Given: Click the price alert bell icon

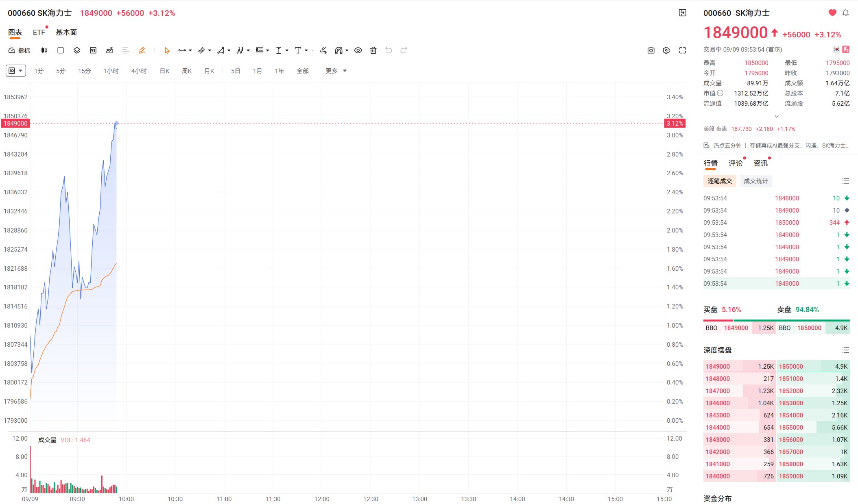Looking at the screenshot, I should coord(846,13).
